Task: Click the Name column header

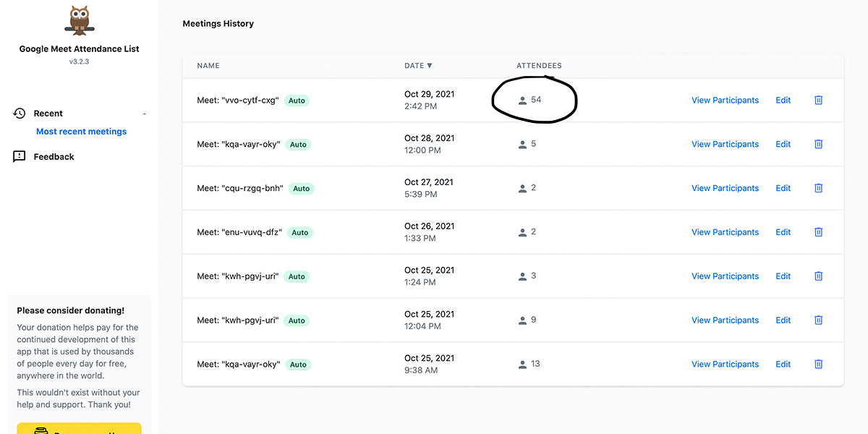Action: point(208,66)
